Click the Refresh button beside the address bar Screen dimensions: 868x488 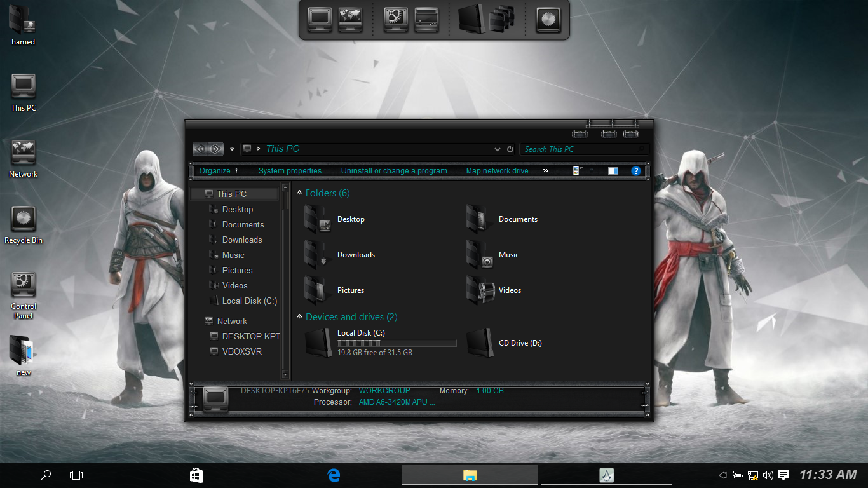tap(510, 149)
